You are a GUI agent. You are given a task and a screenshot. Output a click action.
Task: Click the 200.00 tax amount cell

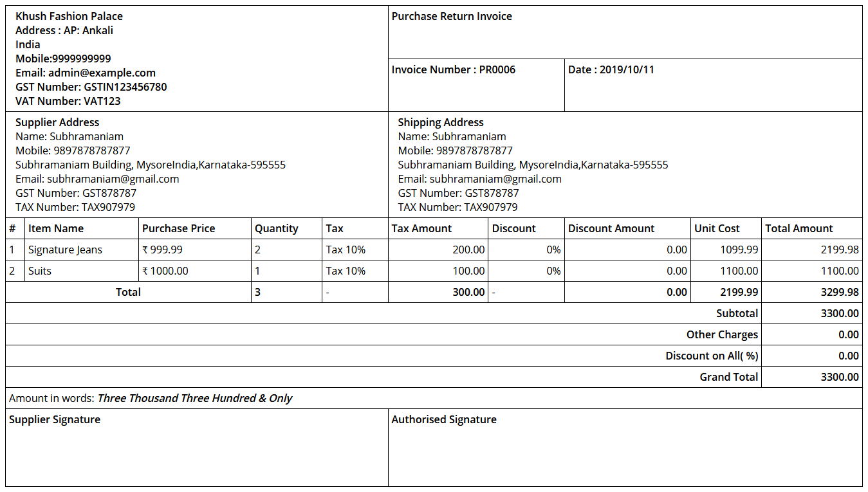[468, 250]
